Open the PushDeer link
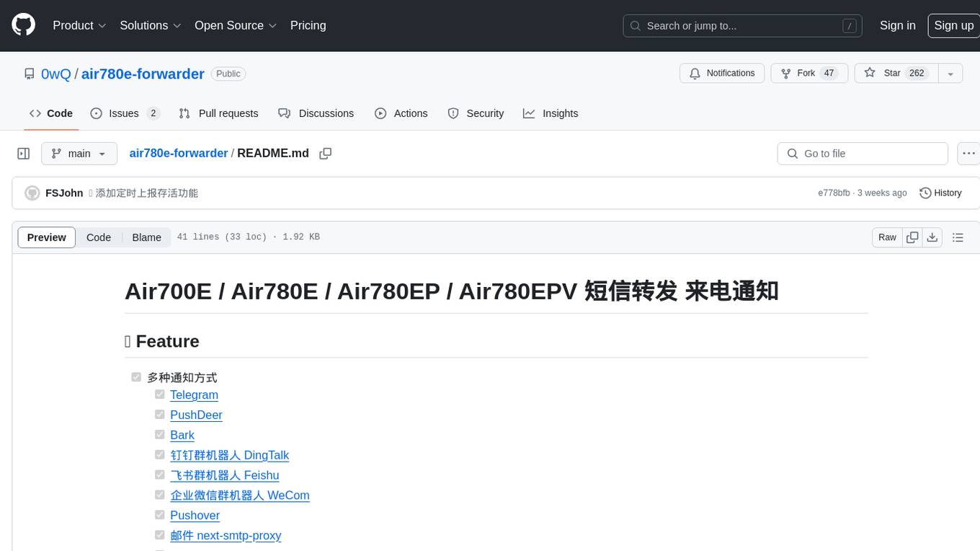This screenshot has width=980, height=551. [x=196, y=415]
